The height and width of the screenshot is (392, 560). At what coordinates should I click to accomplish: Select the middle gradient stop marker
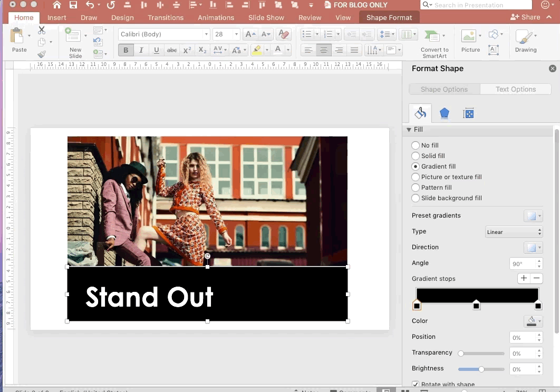pos(476,305)
